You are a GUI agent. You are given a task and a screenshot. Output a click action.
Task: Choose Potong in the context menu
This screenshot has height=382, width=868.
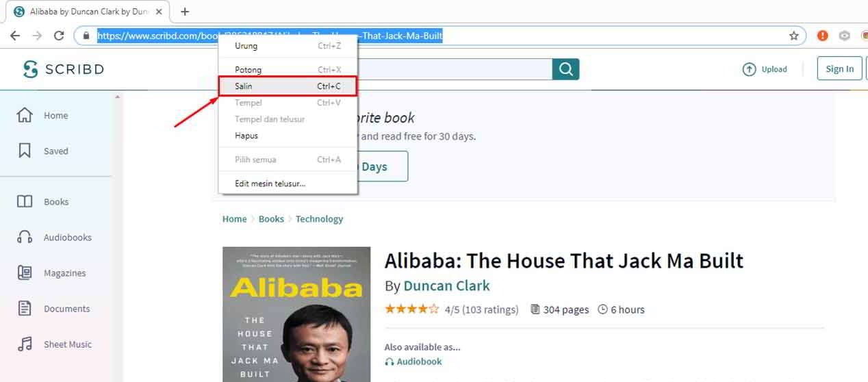pyautogui.click(x=288, y=70)
